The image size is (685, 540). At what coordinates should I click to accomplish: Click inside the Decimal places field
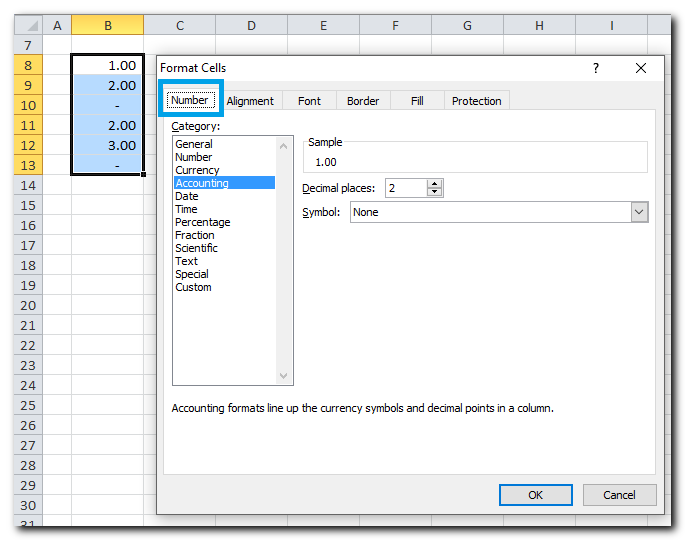click(405, 188)
